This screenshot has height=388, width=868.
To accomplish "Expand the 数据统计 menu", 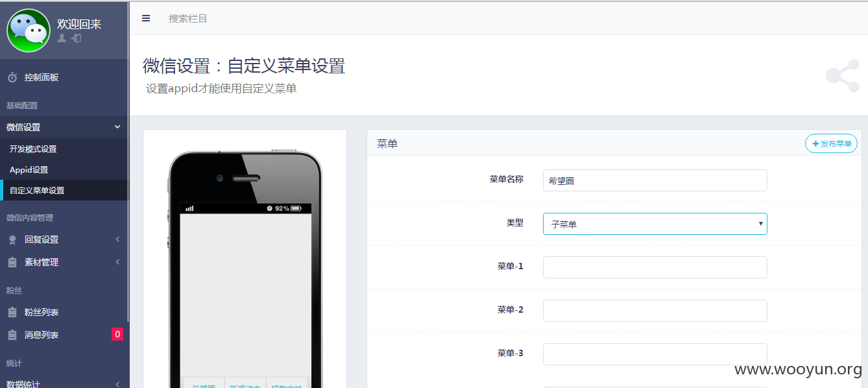I will tap(65, 383).
